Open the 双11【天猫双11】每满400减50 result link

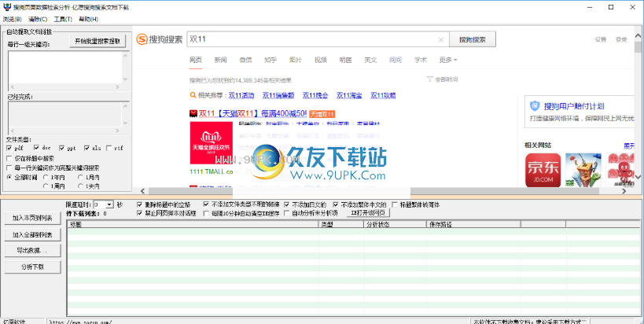252,113
